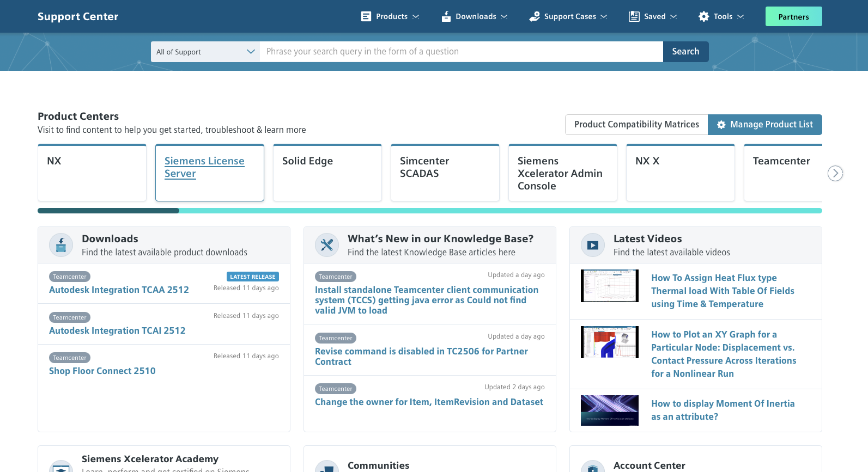Image resolution: width=868 pixels, height=472 pixels.
Task: Open the Teamcenter product card
Action: [783, 173]
